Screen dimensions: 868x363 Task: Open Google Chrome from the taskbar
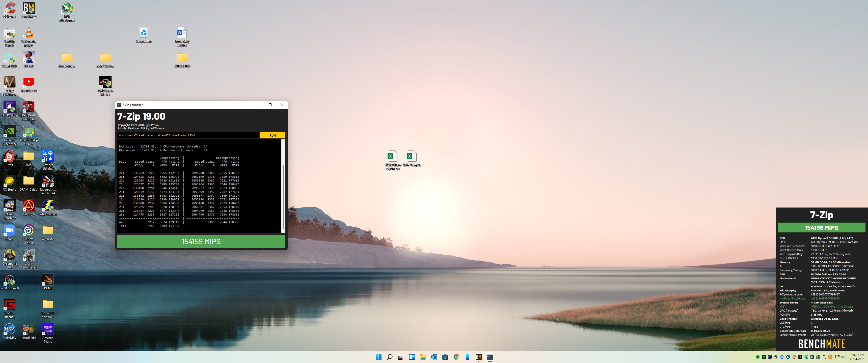pyautogui.click(x=456, y=357)
